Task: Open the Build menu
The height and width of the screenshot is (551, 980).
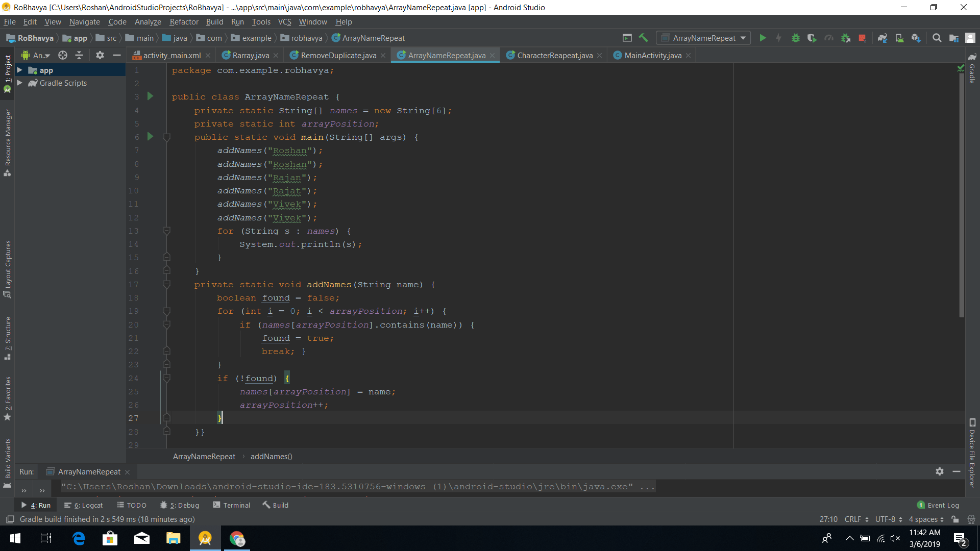Action: [214, 21]
